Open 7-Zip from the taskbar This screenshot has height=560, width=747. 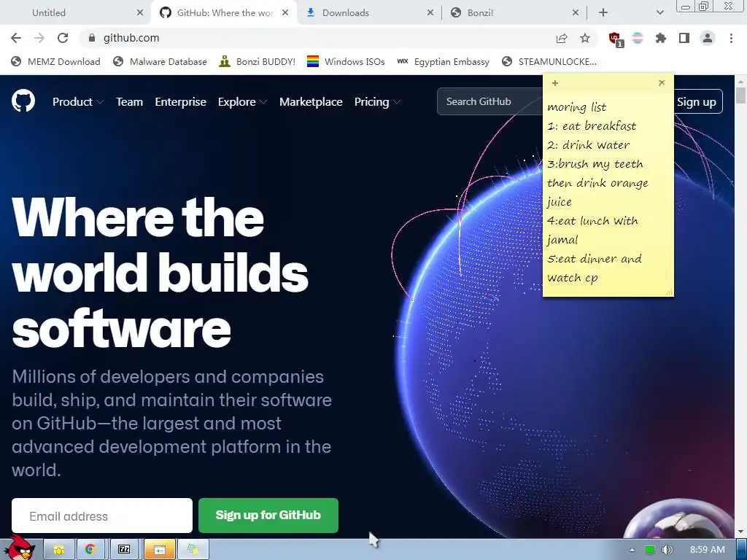(124, 550)
